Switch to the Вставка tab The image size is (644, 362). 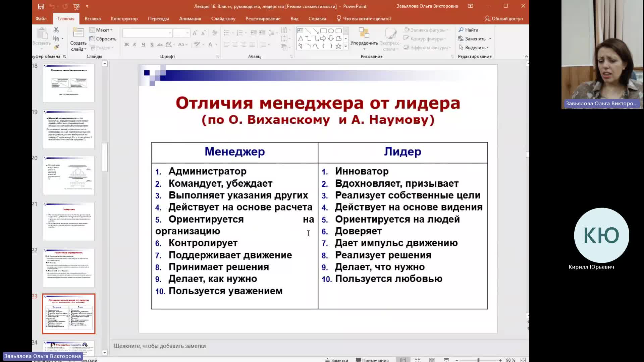[93, 18]
